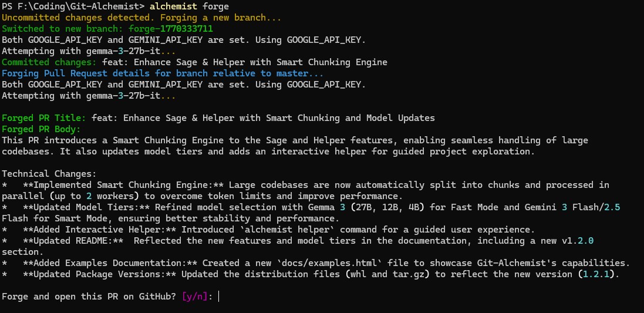Place cursor in the input after [y/n]:
The height and width of the screenshot is (313, 644).
pyautogui.click(x=219, y=297)
